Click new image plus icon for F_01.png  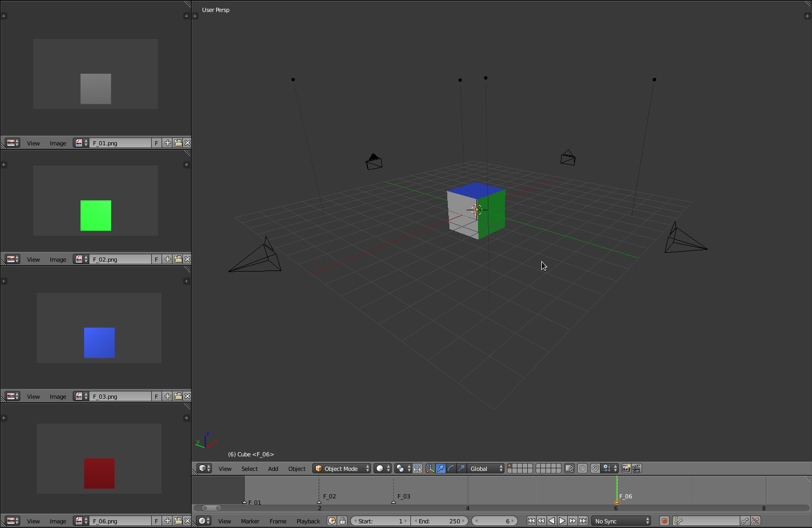pos(167,143)
